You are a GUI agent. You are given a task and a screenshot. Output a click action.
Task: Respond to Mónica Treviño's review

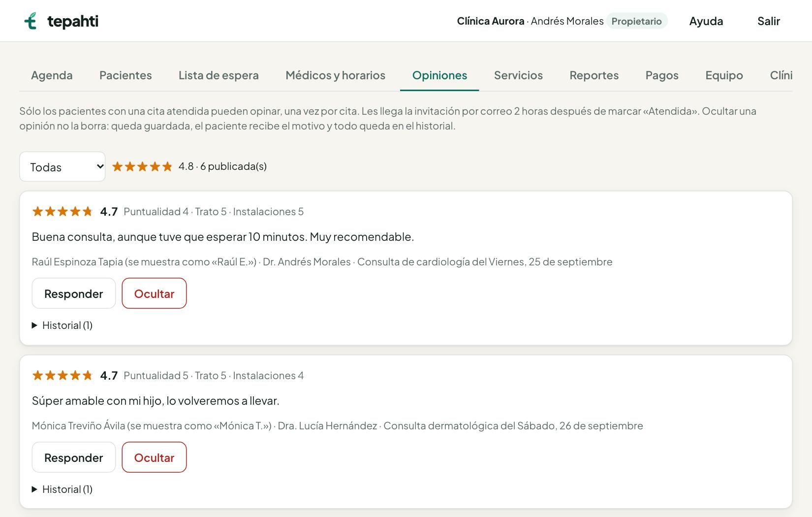(x=74, y=457)
